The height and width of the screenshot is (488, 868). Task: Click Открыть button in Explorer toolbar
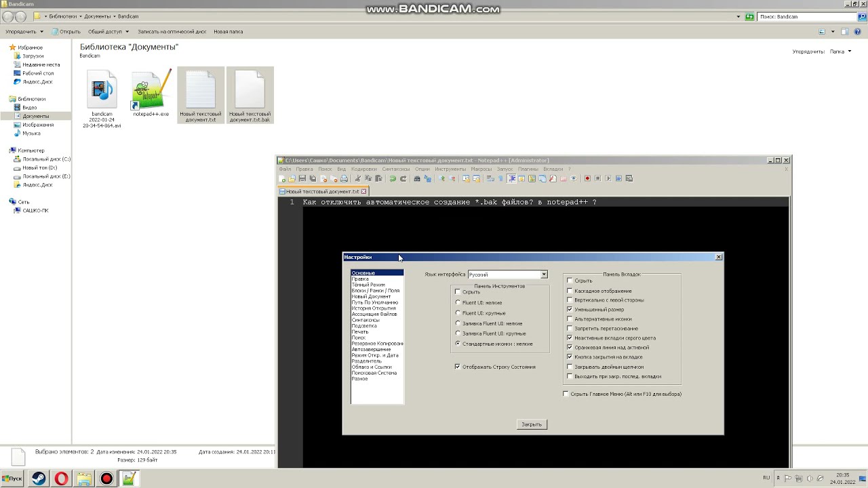66,31
